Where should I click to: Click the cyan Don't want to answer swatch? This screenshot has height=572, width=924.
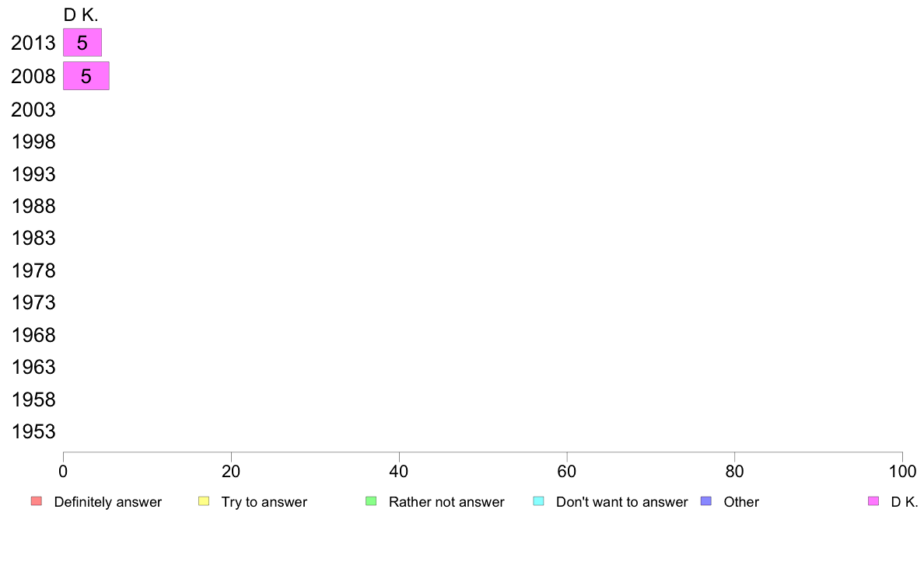click(x=538, y=501)
